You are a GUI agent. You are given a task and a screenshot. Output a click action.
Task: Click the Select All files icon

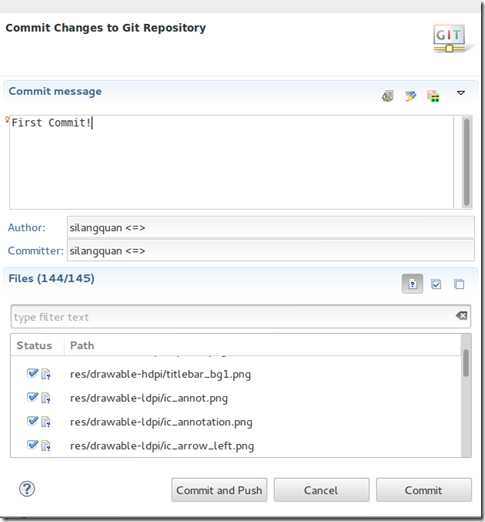[x=436, y=284]
